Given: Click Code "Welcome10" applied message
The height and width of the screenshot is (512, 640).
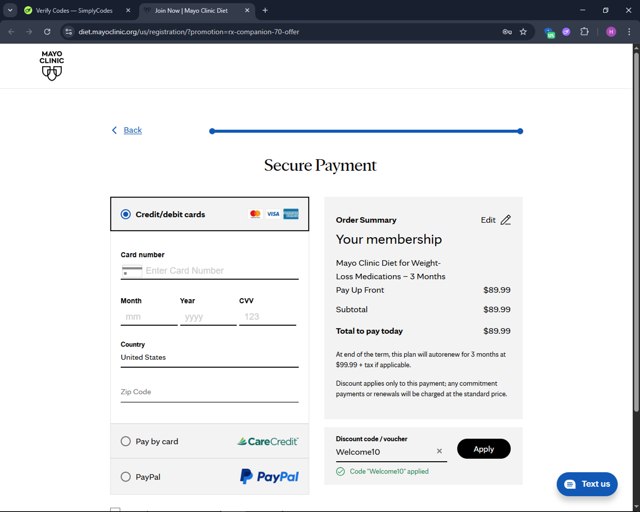Looking at the screenshot, I should [x=389, y=472].
